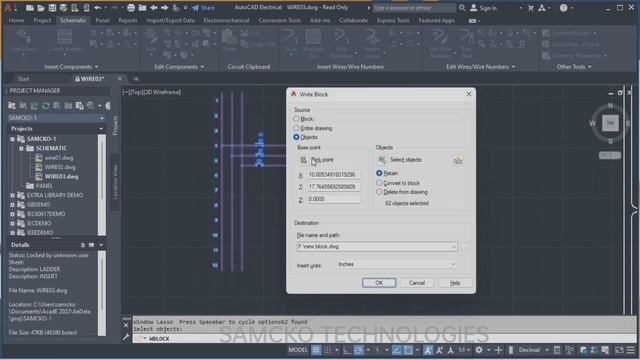This screenshot has width=640, height=360.
Task: Open the Insert units dropdown
Action: [x=453, y=264]
